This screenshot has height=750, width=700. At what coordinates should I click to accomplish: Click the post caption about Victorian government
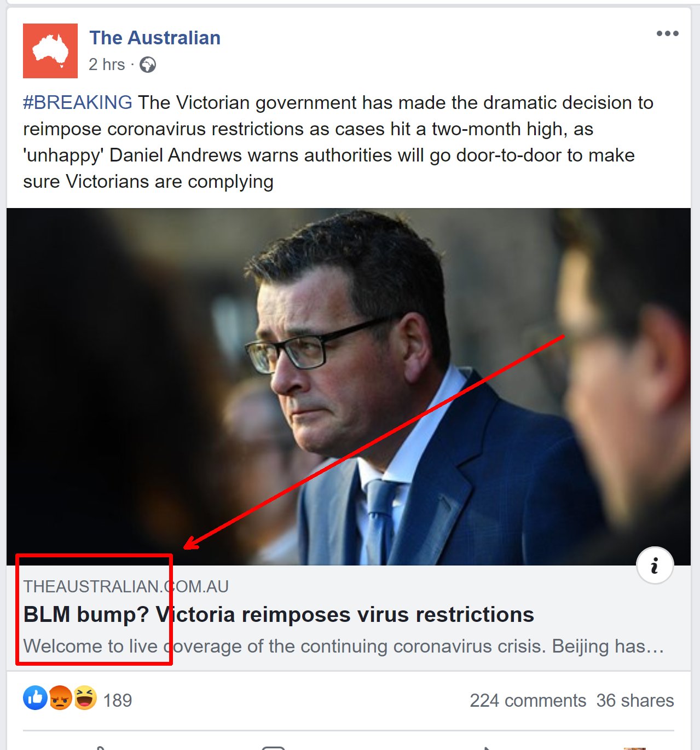(x=338, y=142)
